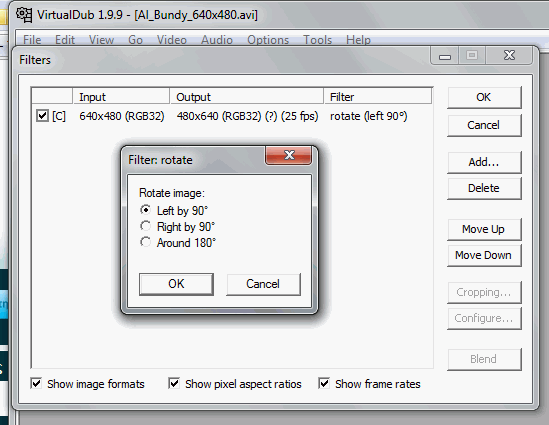Click the Move Up button
This screenshot has width=549, height=425.
(x=484, y=229)
